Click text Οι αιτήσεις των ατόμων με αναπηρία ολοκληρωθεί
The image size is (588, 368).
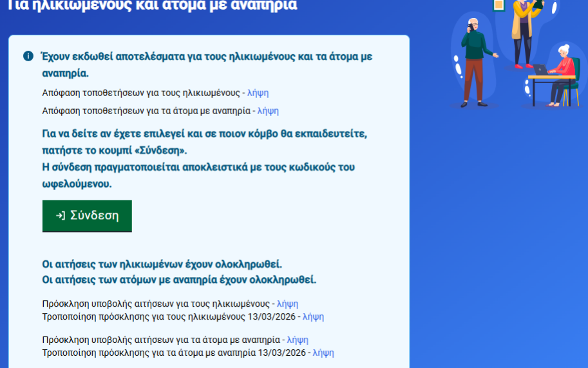[x=179, y=280]
